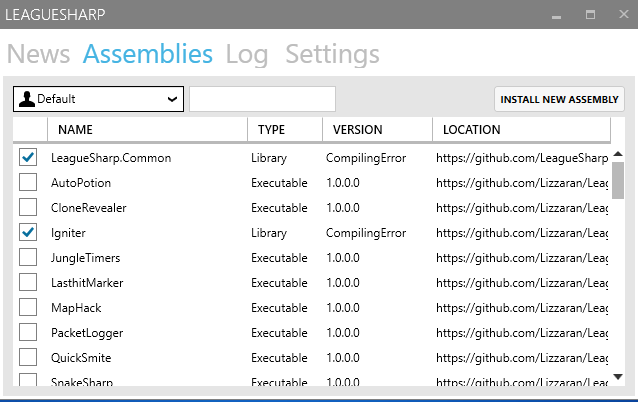Enable the AutoPotion checkbox

[x=28, y=183]
